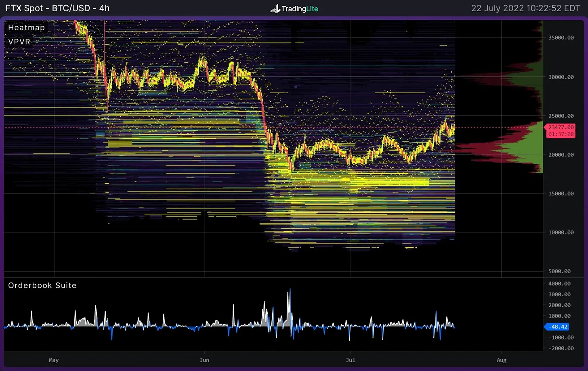Click the 30000.00 price axis label
The image size is (588, 371).
coord(561,77)
